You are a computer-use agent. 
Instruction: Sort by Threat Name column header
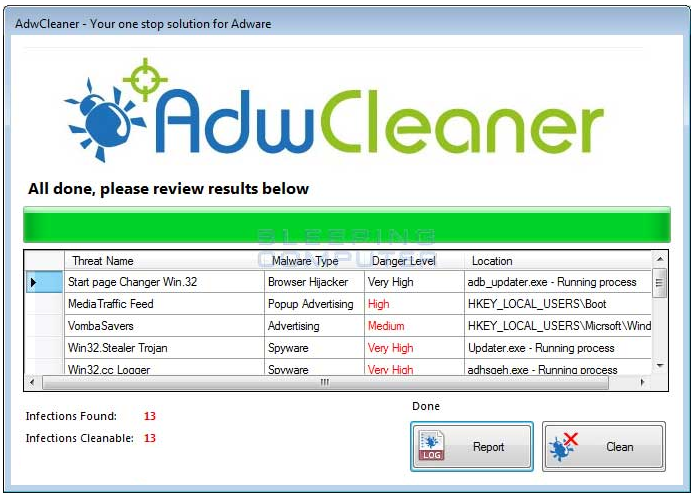point(102,261)
